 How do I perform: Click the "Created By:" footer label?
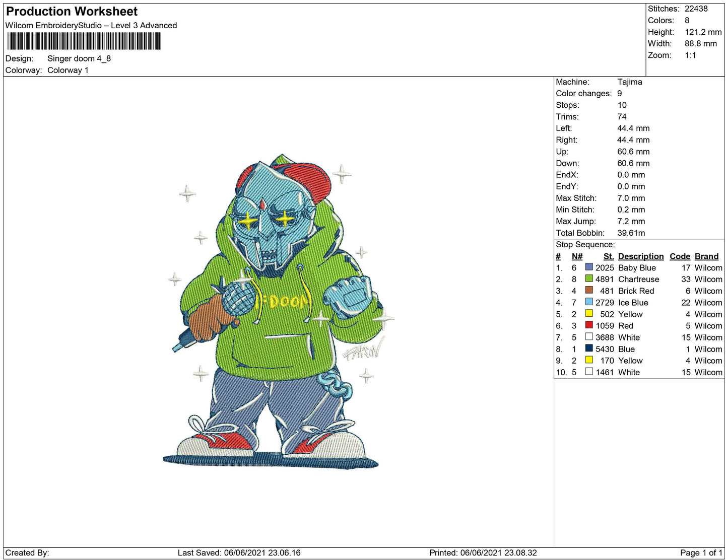pos(27,552)
